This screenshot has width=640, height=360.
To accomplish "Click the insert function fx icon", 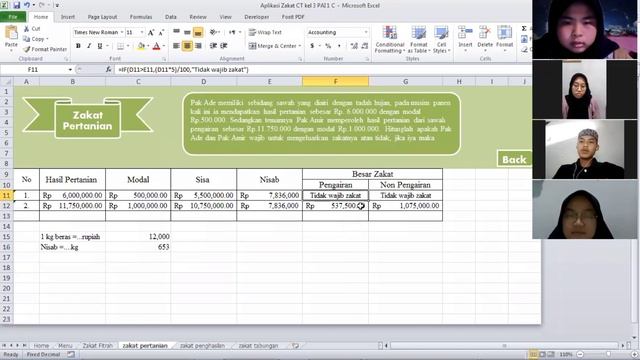I will coord(108,69).
